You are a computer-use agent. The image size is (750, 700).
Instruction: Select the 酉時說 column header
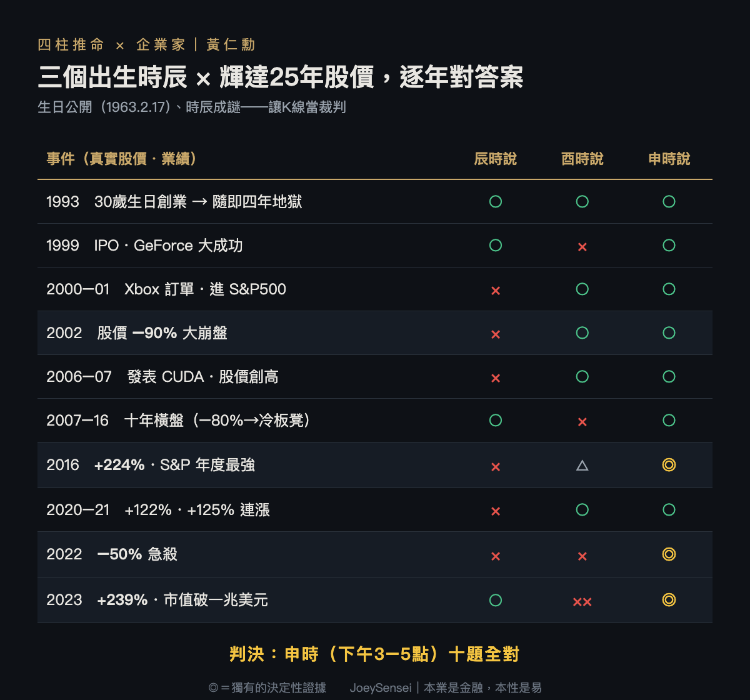[x=582, y=159]
